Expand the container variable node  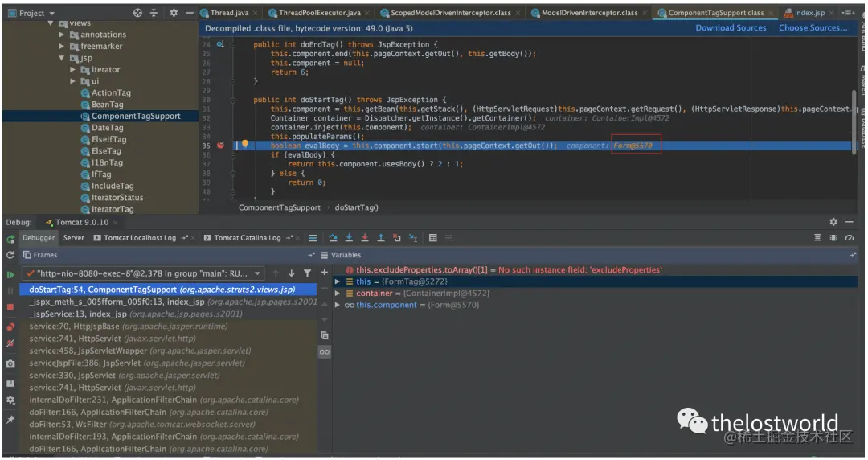(x=337, y=294)
